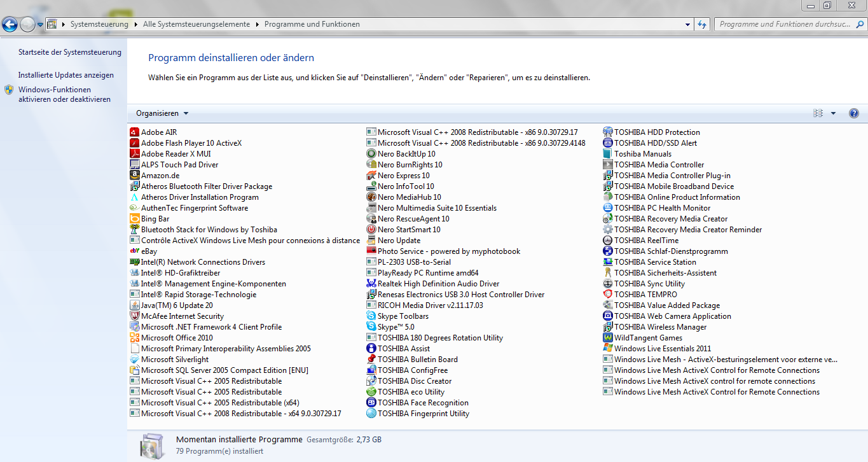The image size is (868, 462).
Task: Select Realtek High Definition Audio Driver
Action: [x=433, y=284]
